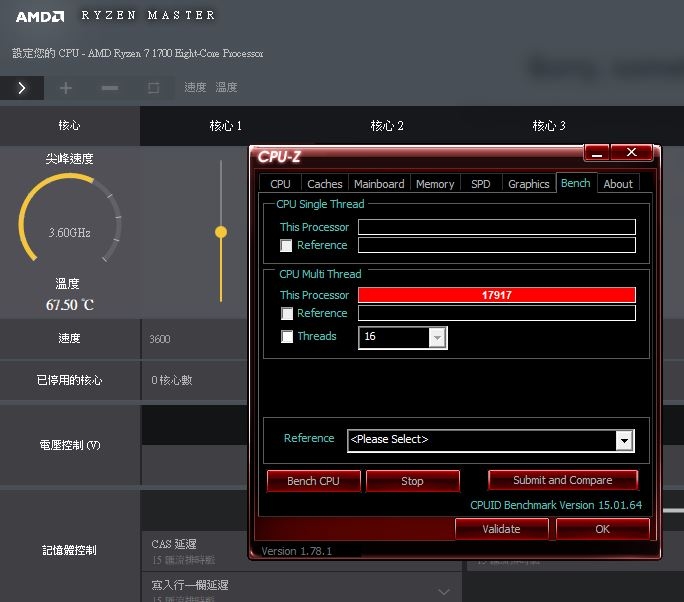Enable the Threads checkbox
Image resolution: width=684 pixels, height=602 pixels.
click(287, 336)
